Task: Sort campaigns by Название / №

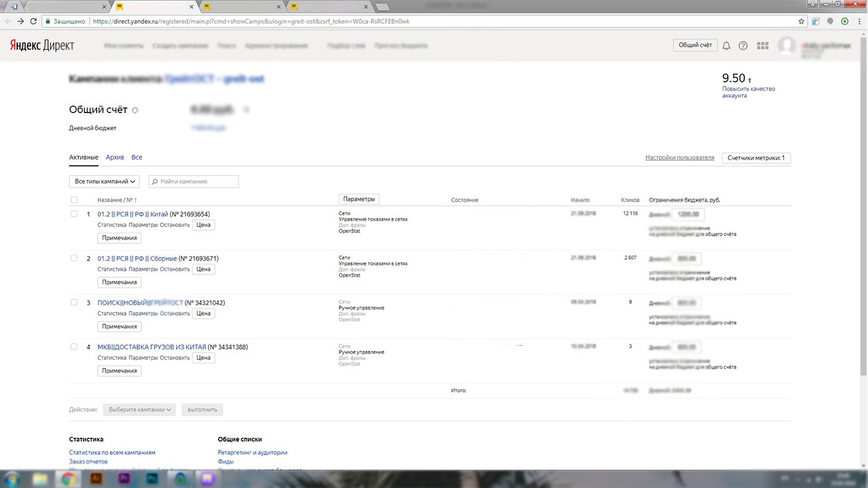Action: tap(118, 200)
